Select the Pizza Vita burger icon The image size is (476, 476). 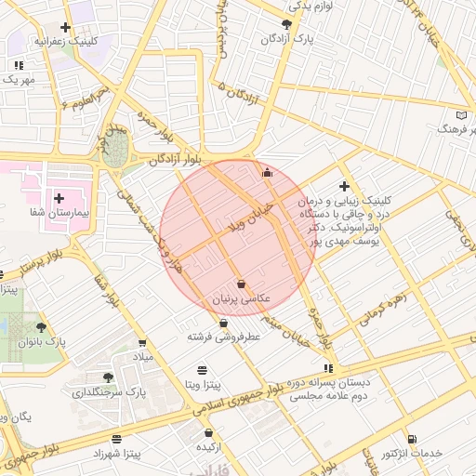pyautogui.click(x=202, y=370)
